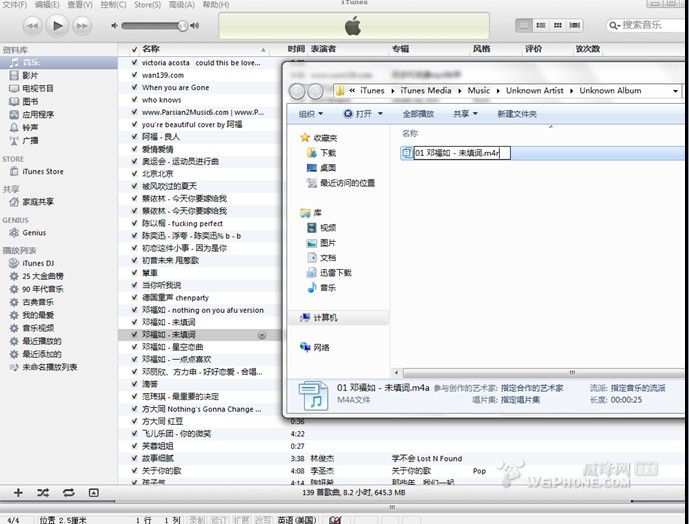
Task: Switch to grid view in iTunes
Action: (558, 25)
